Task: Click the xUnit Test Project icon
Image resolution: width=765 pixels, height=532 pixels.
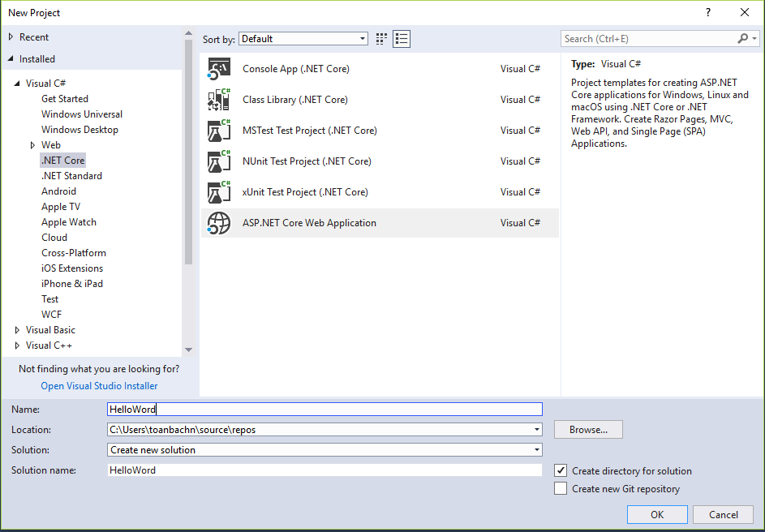Action: tap(219, 192)
